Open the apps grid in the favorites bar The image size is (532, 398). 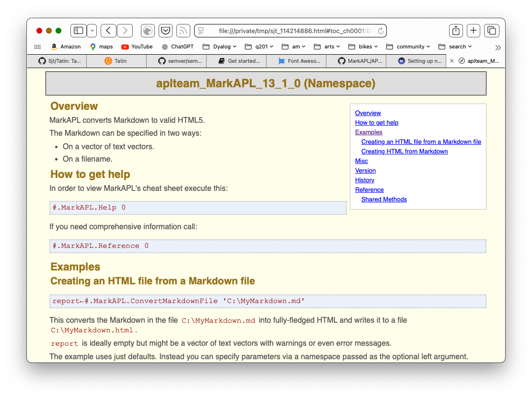(38, 47)
